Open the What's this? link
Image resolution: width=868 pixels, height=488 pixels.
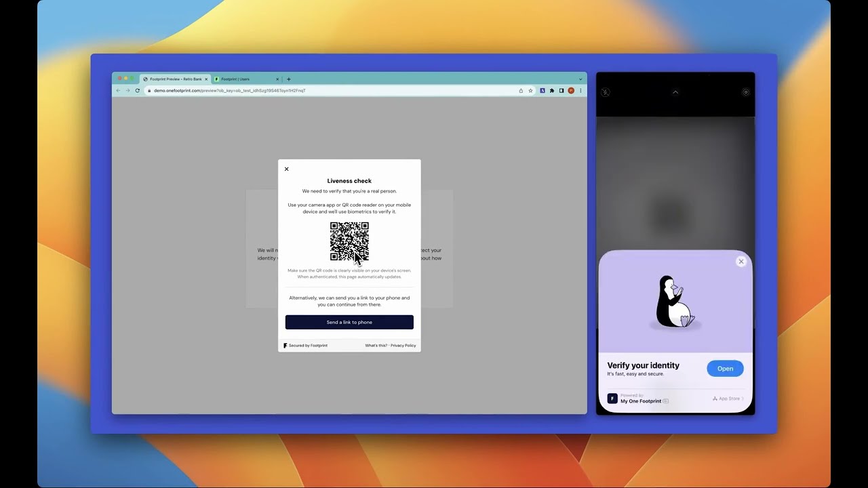tap(376, 346)
